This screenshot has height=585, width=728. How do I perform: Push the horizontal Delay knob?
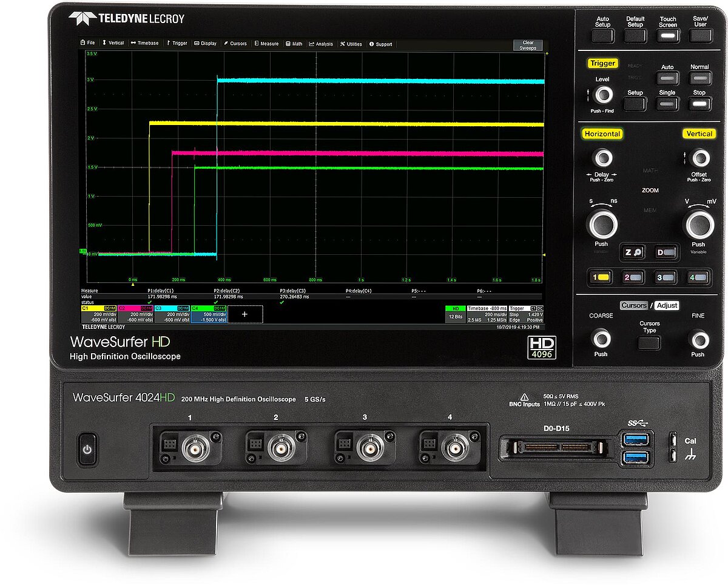click(x=602, y=158)
